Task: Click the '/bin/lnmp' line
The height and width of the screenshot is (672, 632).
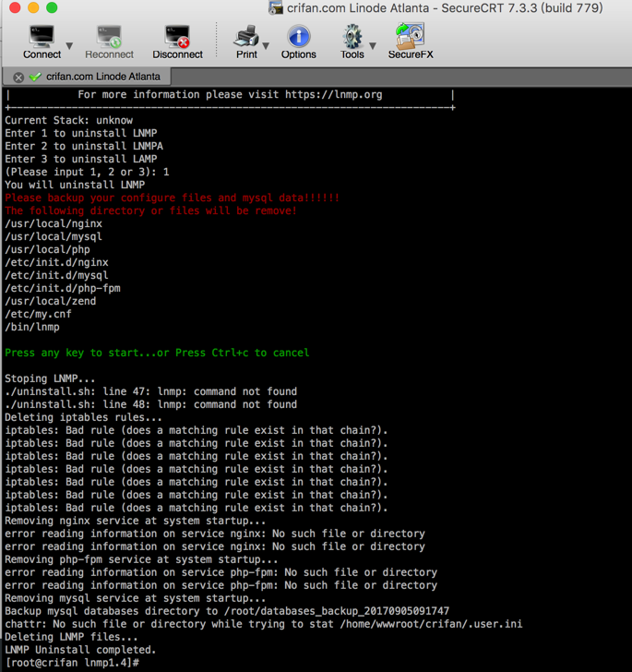Action: pyautogui.click(x=32, y=327)
